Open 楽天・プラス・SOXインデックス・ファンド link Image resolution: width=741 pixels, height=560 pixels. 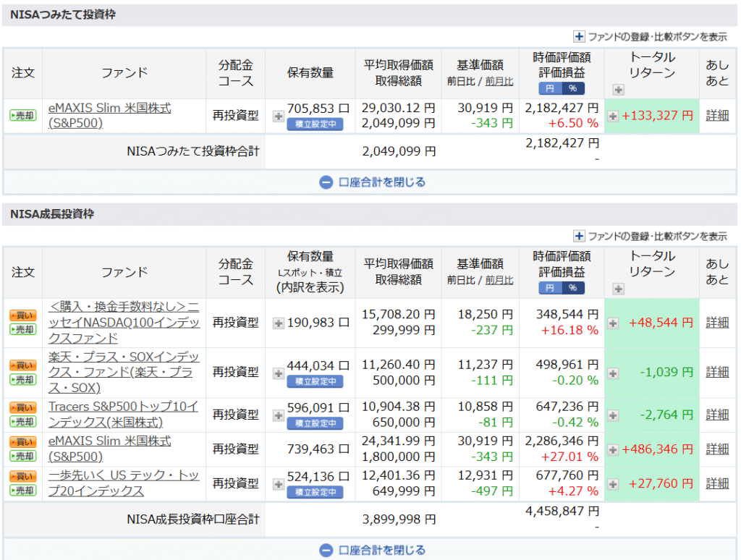coord(124,373)
